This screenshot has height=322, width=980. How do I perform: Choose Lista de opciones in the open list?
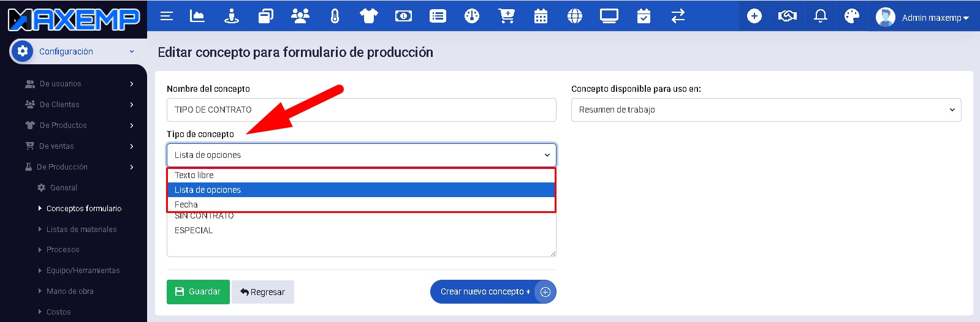point(362,190)
